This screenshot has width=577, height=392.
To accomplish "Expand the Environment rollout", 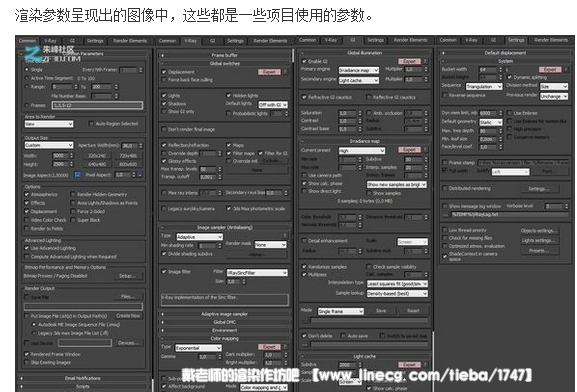I will 224,330.
